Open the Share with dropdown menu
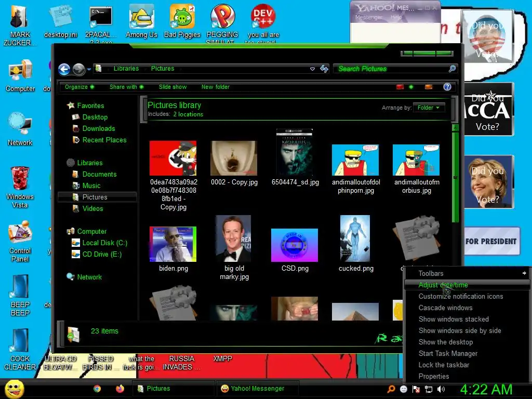The height and width of the screenshot is (399, 532). click(126, 87)
